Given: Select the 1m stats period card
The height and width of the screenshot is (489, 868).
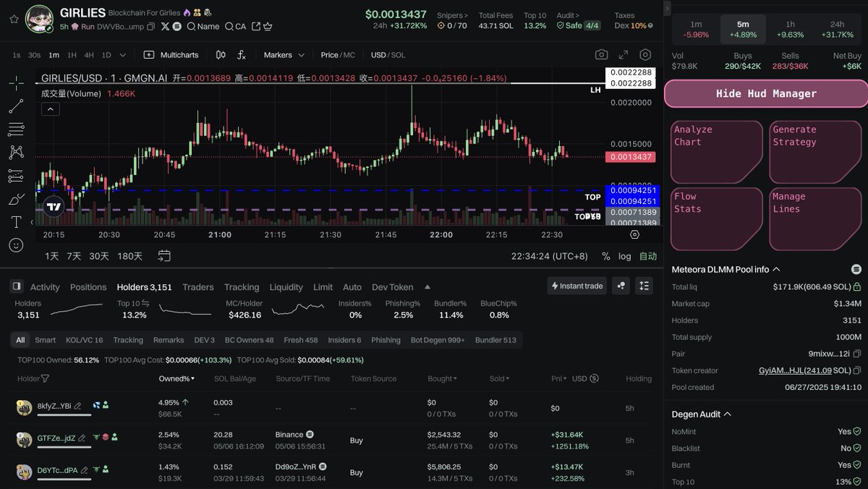Looking at the screenshot, I should (696, 30).
